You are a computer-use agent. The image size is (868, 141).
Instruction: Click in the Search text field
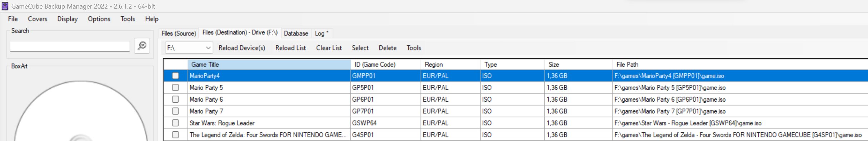tap(70, 47)
